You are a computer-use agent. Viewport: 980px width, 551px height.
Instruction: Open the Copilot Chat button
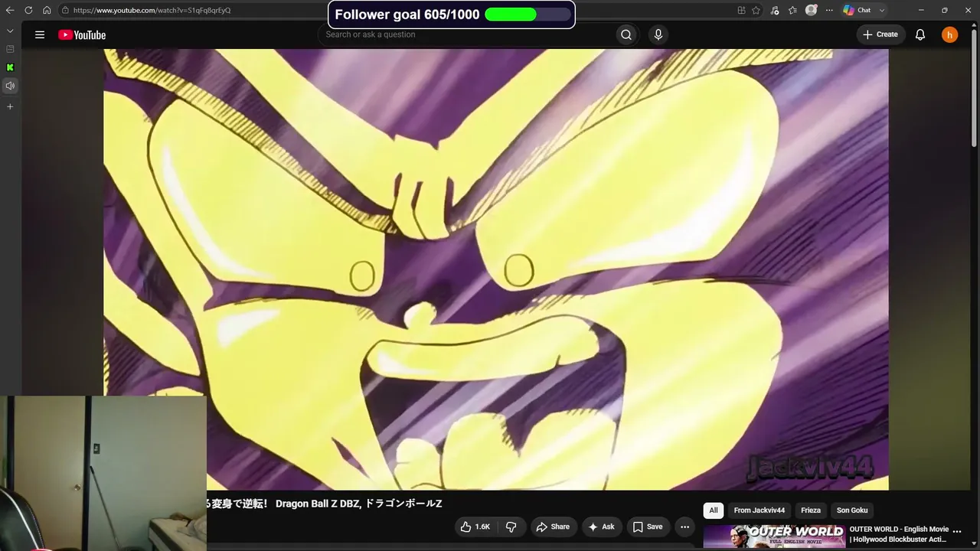pyautogui.click(x=857, y=10)
